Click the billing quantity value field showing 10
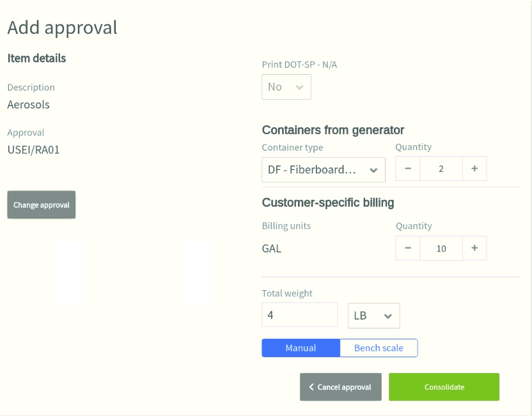The width and height of the screenshot is (532, 416). point(441,248)
